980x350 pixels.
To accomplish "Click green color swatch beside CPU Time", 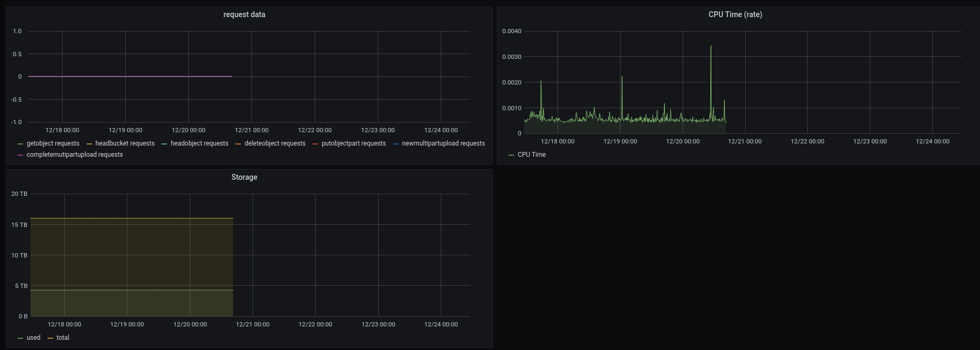I will click(511, 155).
